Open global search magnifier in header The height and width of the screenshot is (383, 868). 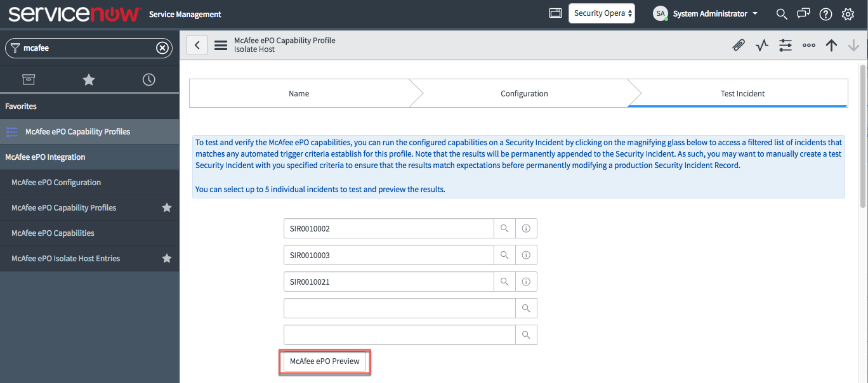point(782,14)
